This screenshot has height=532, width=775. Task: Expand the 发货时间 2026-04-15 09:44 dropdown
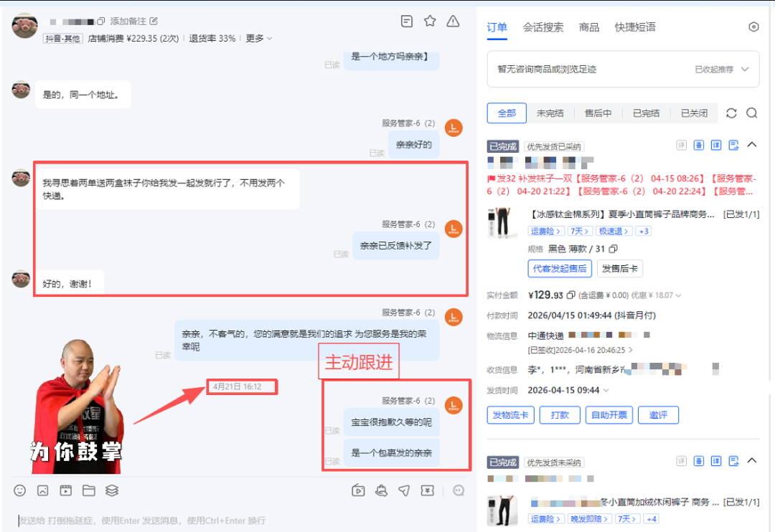[606, 390]
